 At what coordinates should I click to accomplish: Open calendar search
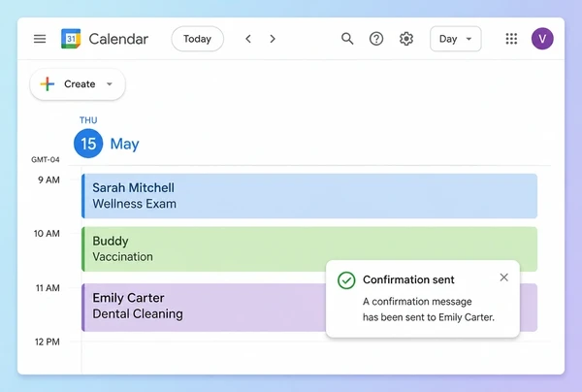347,39
